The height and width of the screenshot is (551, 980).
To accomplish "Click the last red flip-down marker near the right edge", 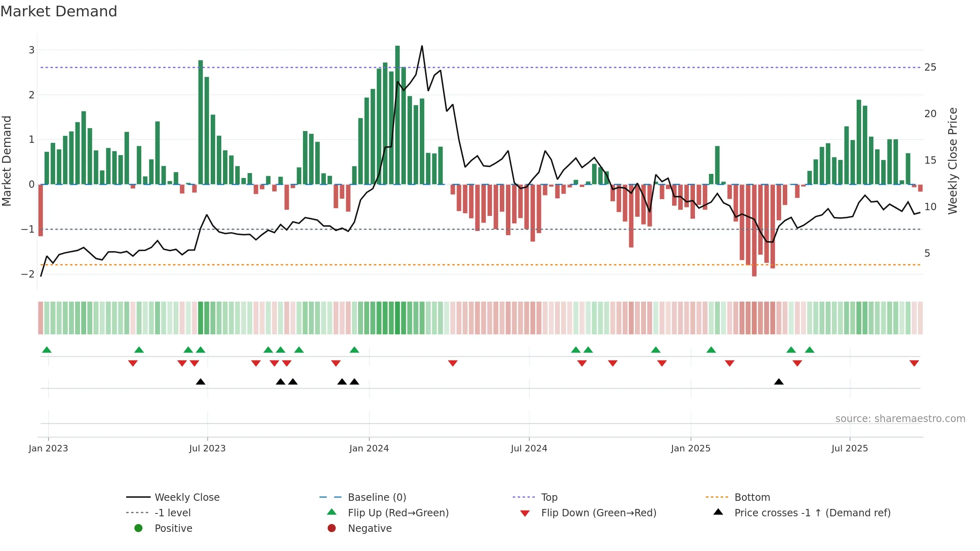I will [x=914, y=363].
